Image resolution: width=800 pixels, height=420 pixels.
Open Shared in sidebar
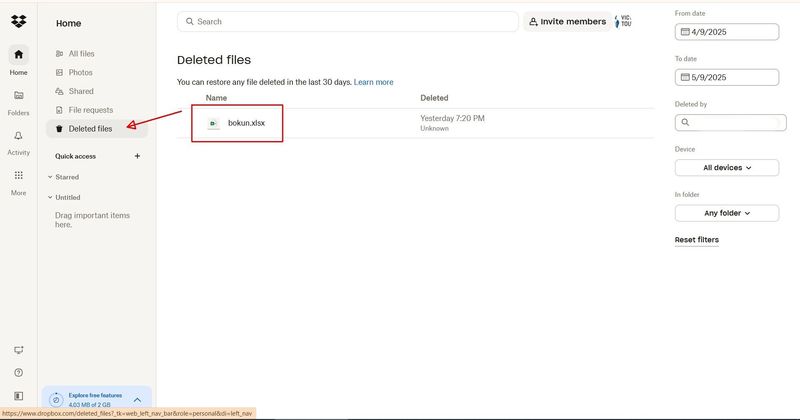coord(81,91)
